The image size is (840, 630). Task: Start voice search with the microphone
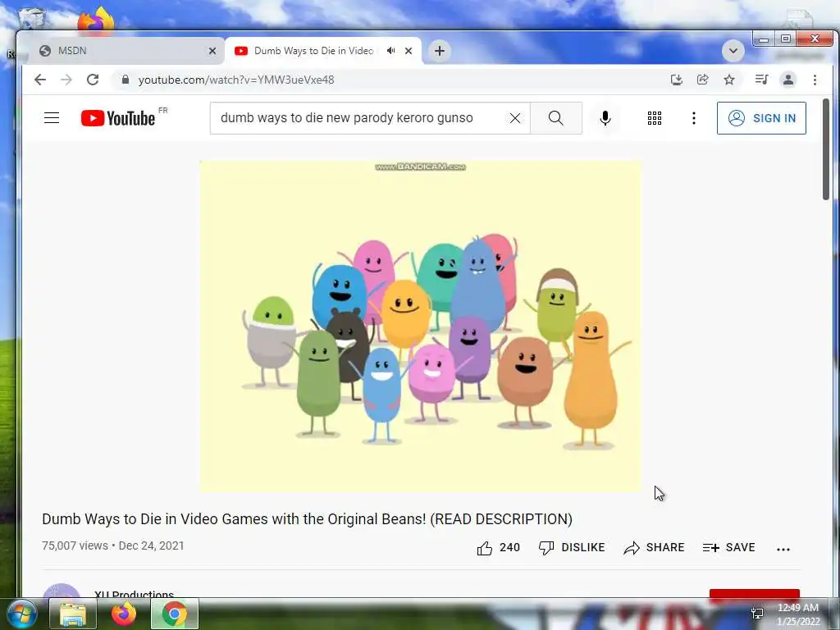pyautogui.click(x=605, y=118)
